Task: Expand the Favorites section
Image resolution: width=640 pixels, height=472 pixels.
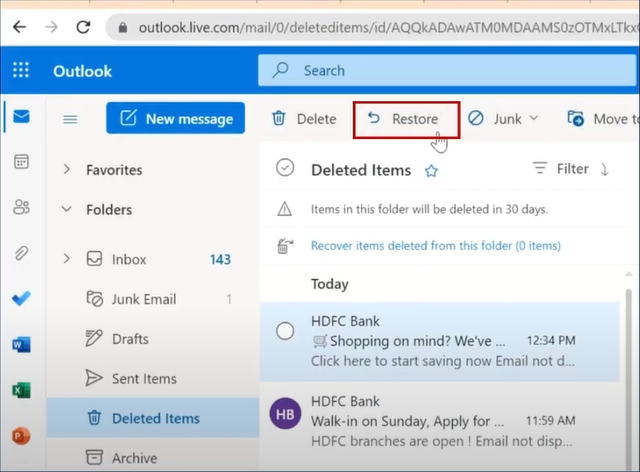Action: [x=67, y=169]
